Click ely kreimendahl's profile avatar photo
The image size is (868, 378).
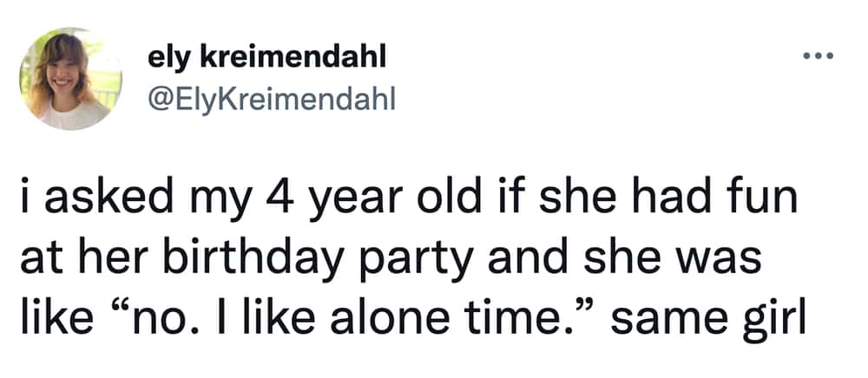tap(70, 79)
